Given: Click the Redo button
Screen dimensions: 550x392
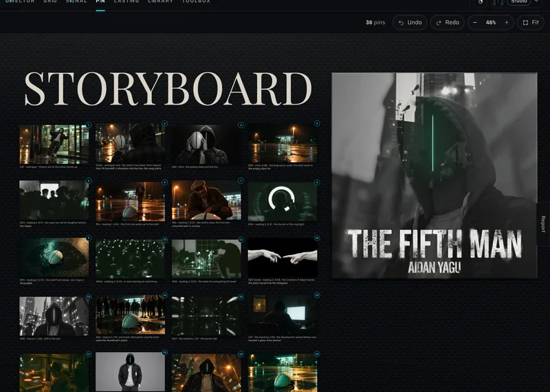Looking at the screenshot, I should coord(448,23).
